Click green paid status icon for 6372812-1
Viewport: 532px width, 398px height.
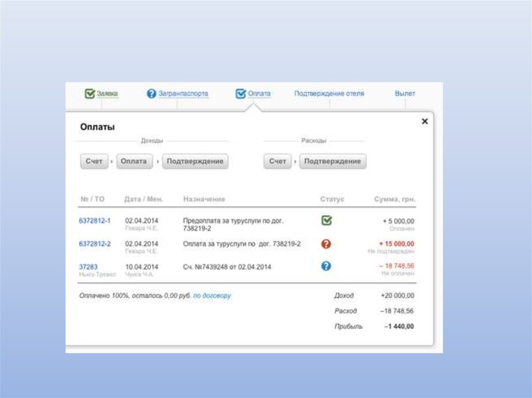pos(326,221)
